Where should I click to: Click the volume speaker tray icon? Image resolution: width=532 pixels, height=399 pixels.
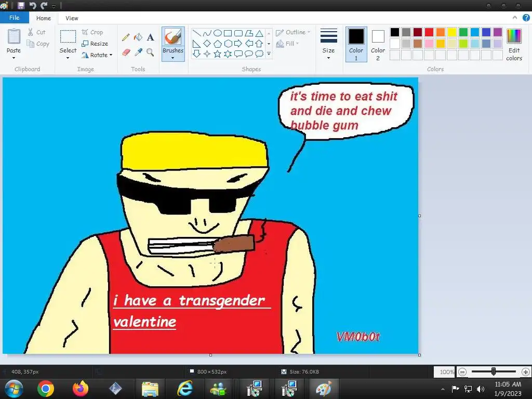(481, 389)
